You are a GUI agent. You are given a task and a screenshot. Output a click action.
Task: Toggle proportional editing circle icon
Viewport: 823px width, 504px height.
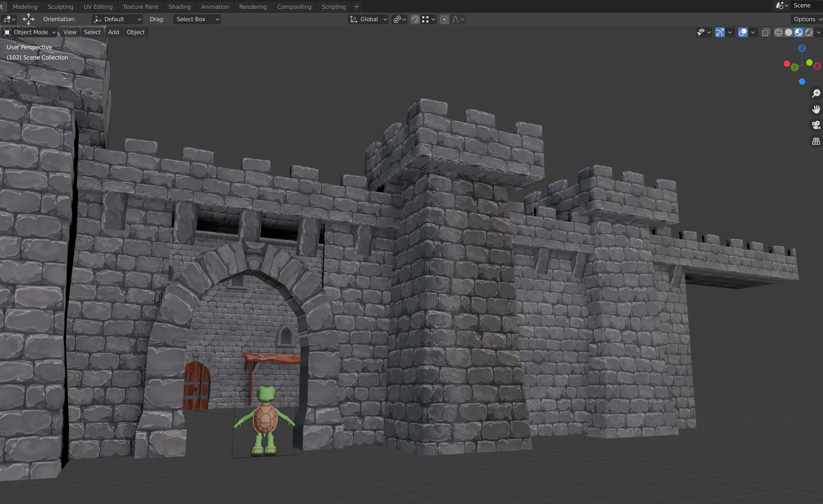[444, 19]
